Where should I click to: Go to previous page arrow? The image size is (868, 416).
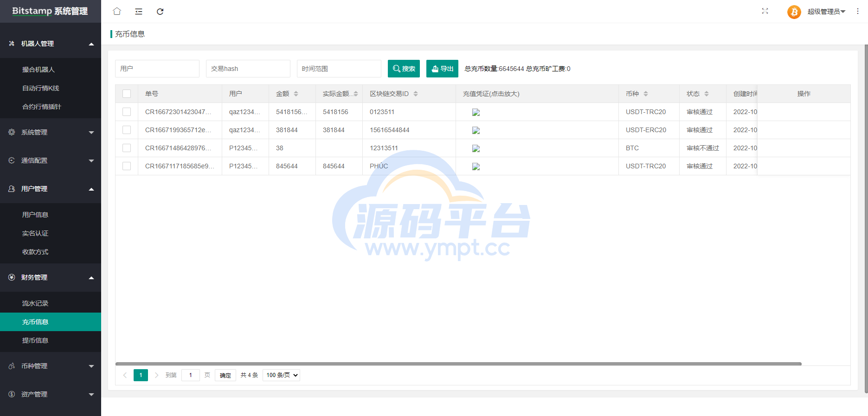[125, 375]
